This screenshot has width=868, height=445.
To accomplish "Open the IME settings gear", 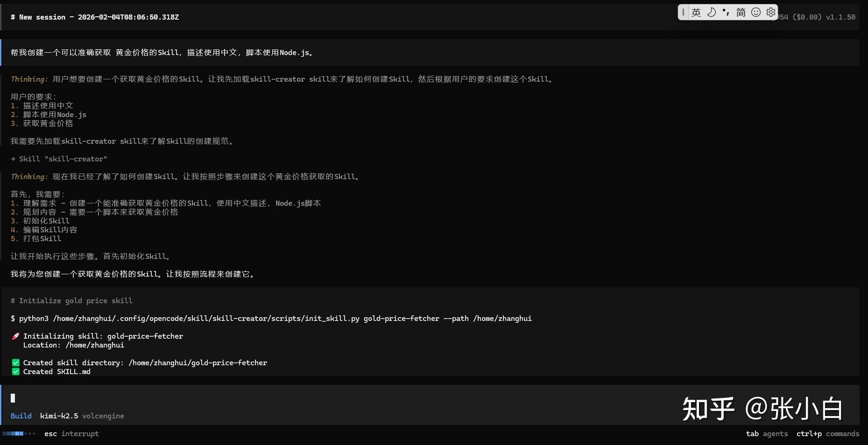I will [x=770, y=13].
